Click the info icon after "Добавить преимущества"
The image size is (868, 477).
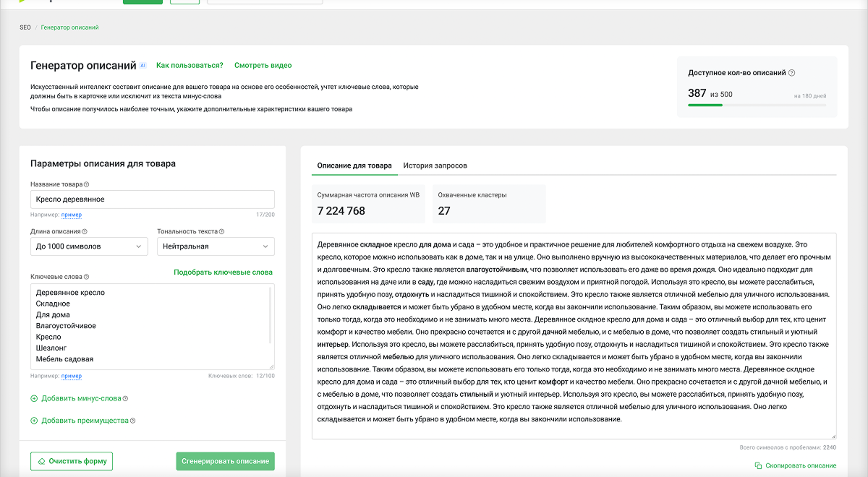click(132, 421)
